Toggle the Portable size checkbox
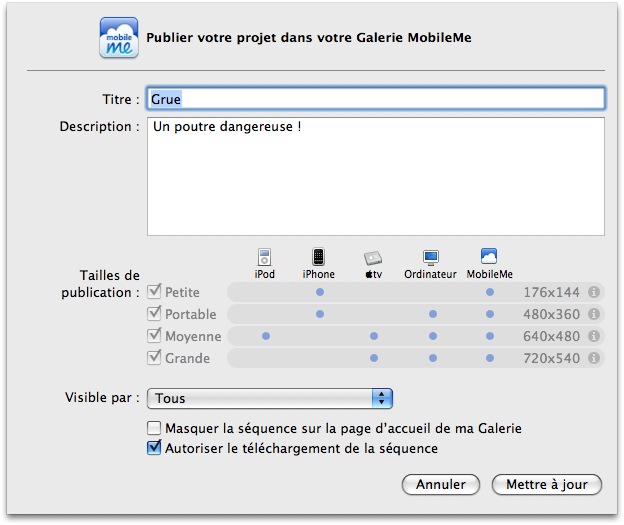Viewport: 624px width, 525px height. [x=154, y=313]
